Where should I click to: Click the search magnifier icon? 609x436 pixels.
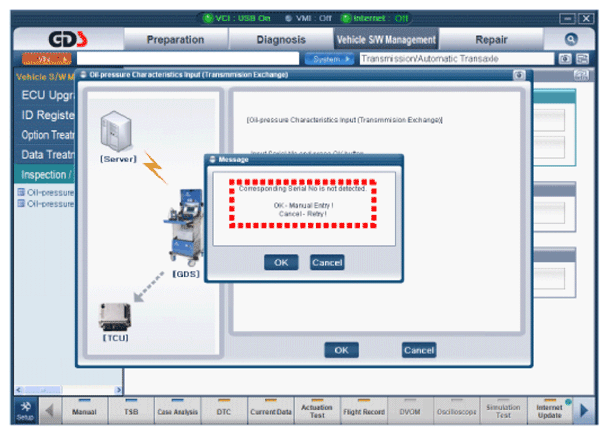571,39
